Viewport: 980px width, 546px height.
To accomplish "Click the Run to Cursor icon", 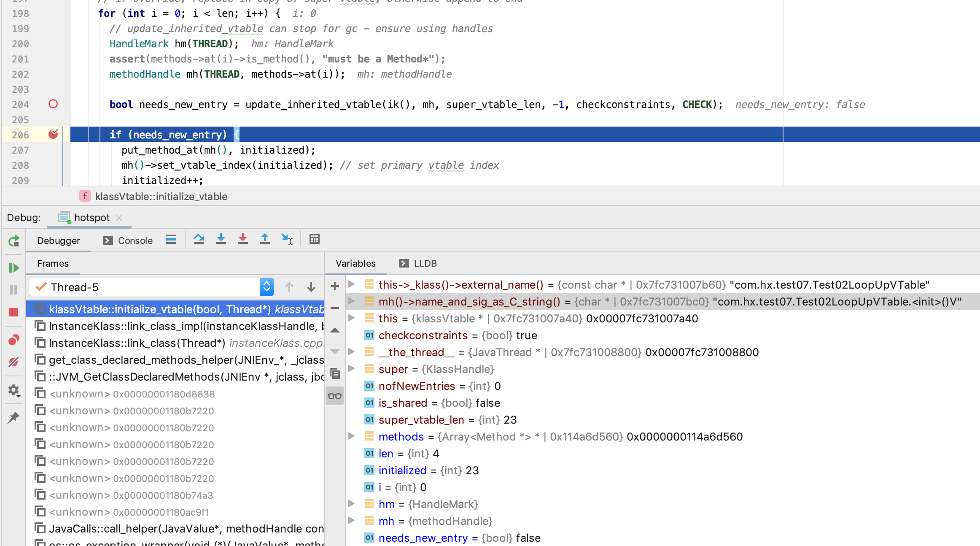I will [287, 239].
